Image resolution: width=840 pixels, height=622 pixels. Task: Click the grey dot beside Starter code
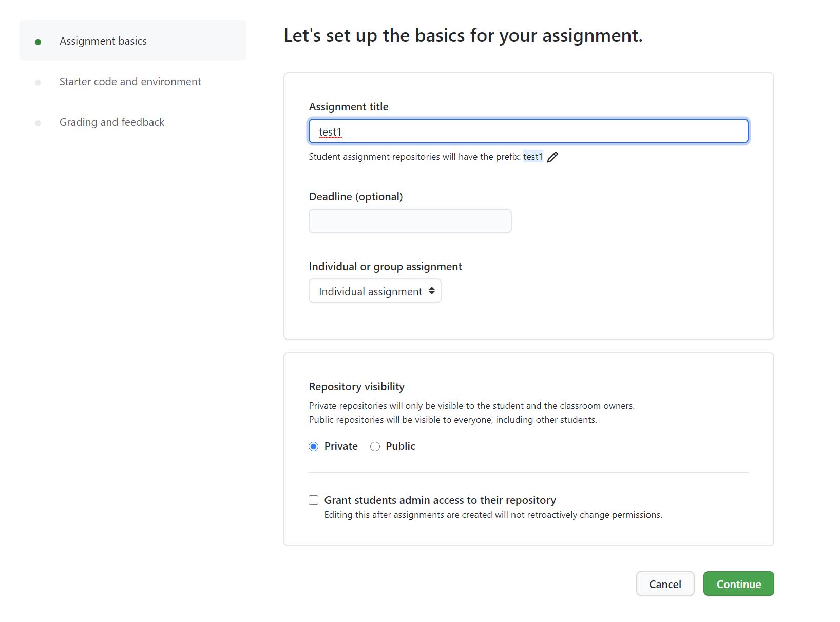[38, 82]
